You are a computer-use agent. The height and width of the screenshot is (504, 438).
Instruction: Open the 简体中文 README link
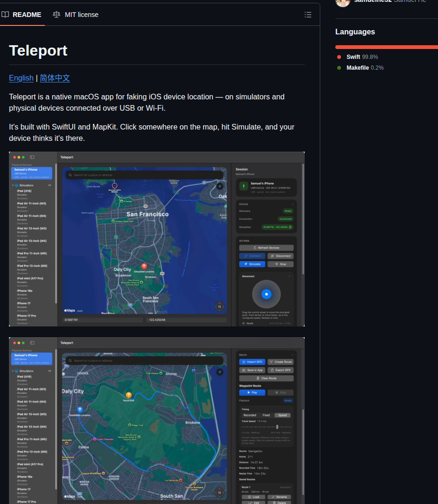(55, 78)
